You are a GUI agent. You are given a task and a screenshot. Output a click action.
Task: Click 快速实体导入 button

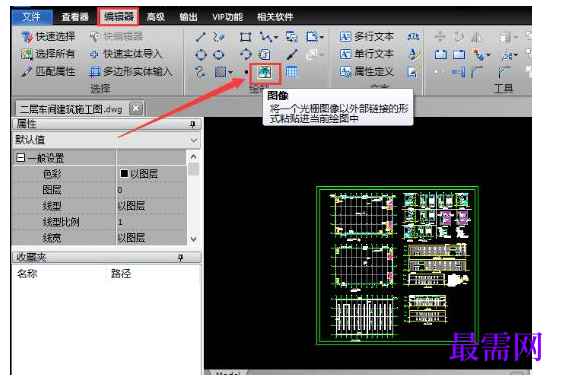pyautogui.click(x=126, y=54)
